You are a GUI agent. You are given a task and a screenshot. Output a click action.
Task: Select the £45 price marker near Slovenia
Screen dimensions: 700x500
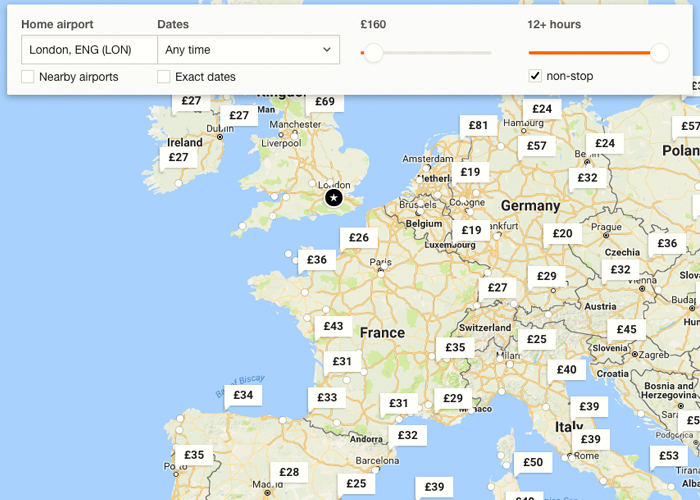(626, 329)
